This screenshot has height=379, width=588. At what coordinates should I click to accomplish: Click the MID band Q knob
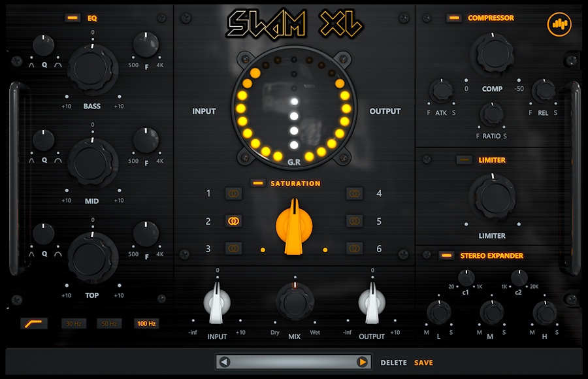44,140
